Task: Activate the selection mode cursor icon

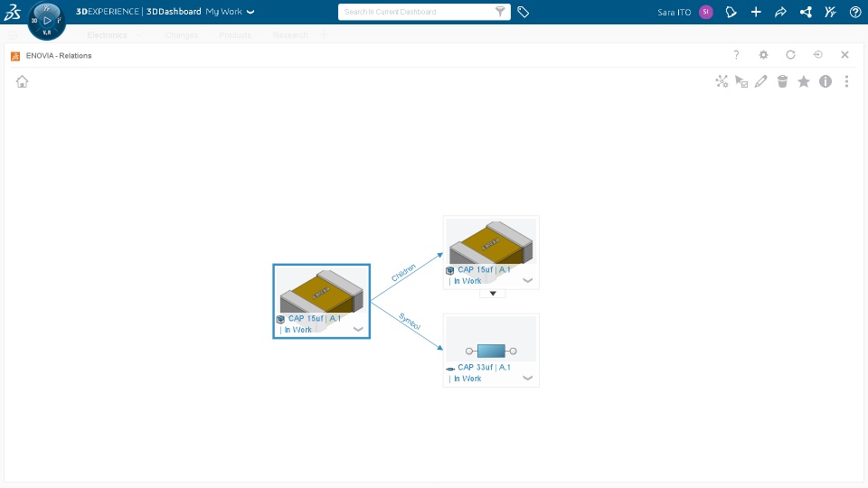Action: pos(741,81)
